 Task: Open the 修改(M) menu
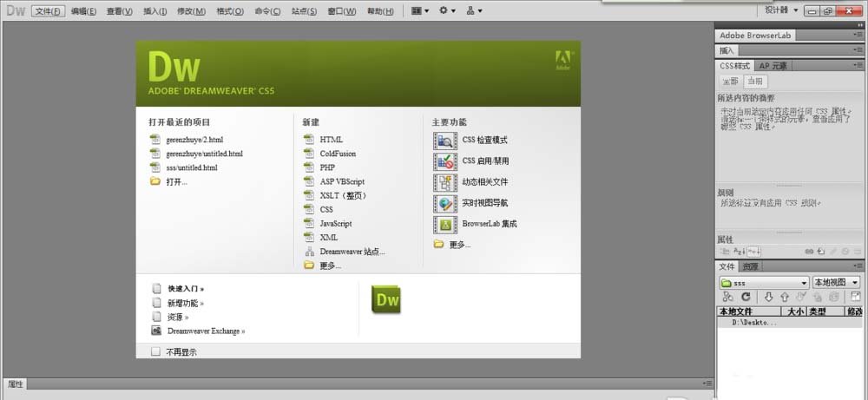(x=192, y=11)
